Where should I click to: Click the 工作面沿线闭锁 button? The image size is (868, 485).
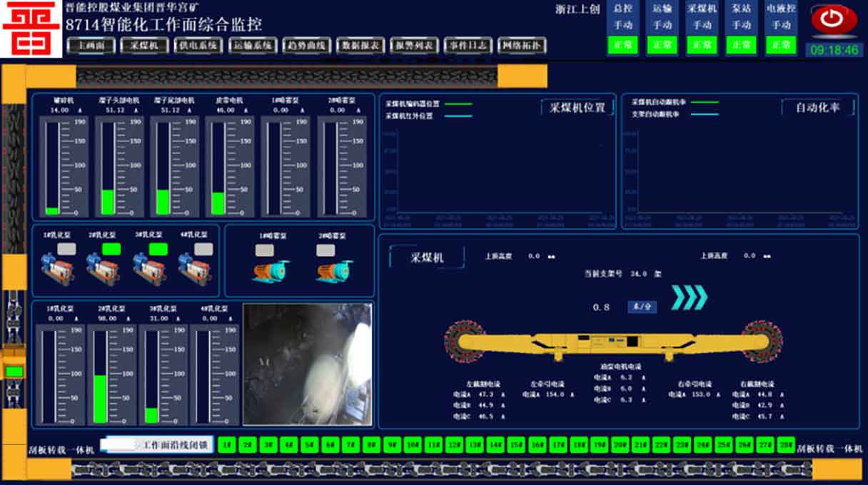[x=157, y=444]
